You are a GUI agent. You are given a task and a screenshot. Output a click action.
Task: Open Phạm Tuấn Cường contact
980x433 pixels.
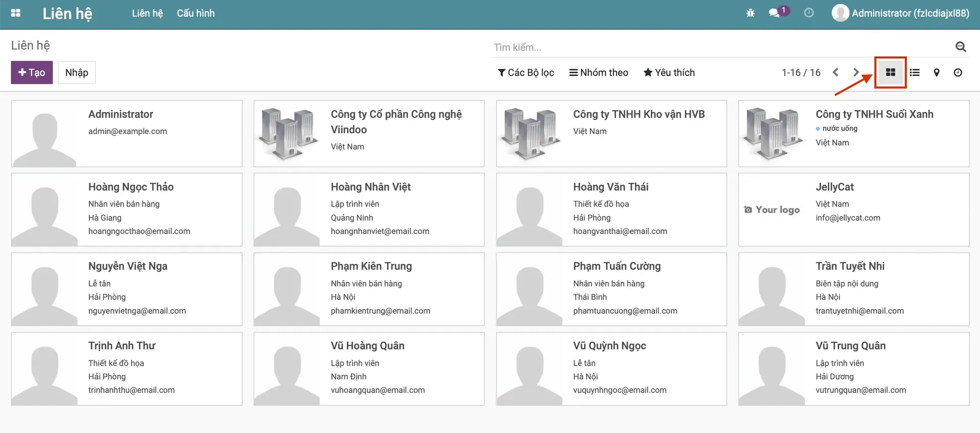click(x=611, y=289)
